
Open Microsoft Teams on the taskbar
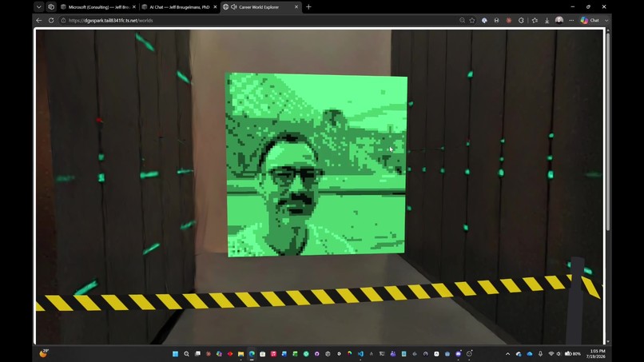393,354
